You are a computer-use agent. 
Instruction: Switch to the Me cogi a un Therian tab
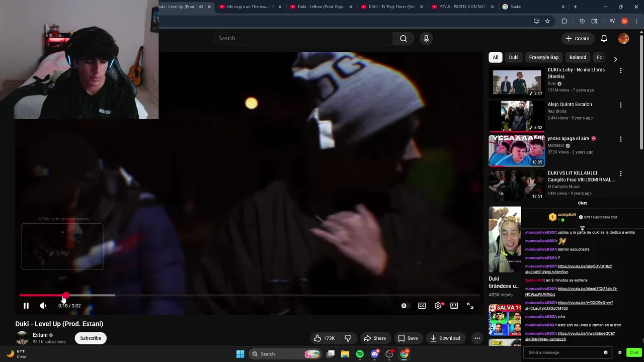[x=250, y=7]
